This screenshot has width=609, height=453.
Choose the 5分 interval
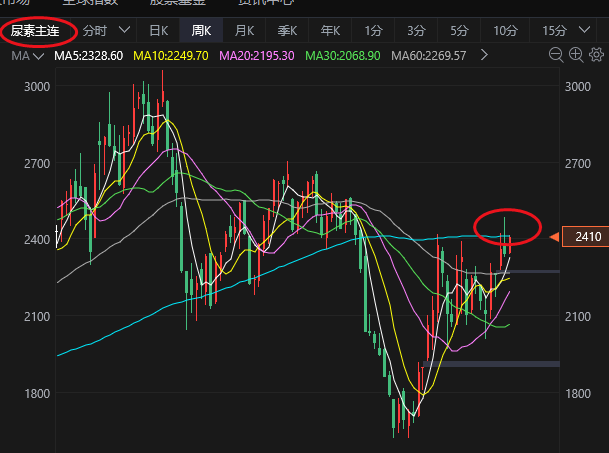(x=459, y=31)
